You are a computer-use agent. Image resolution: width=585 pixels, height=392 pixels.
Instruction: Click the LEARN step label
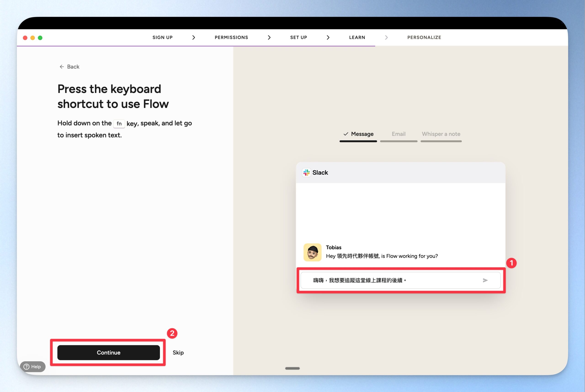point(357,37)
